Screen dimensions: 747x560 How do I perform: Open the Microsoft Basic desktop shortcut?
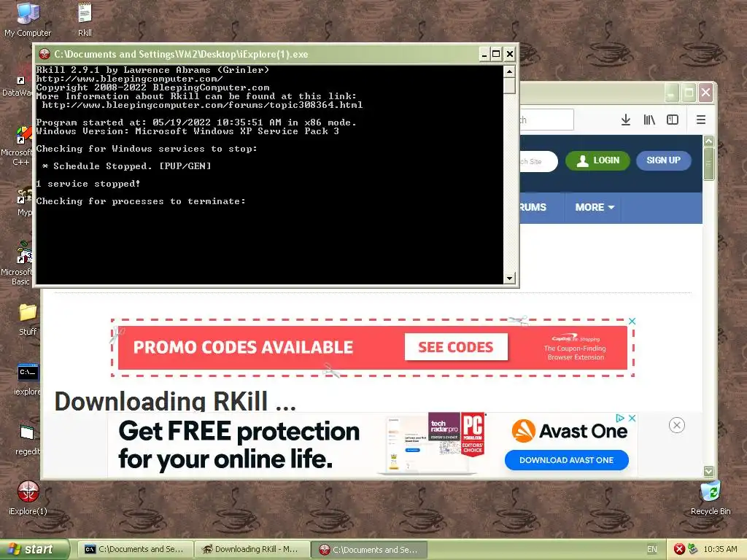point(19,263)
